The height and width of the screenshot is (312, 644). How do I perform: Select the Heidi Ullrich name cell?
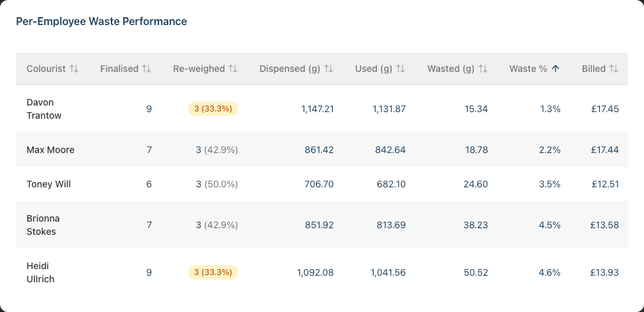point(41,272)
